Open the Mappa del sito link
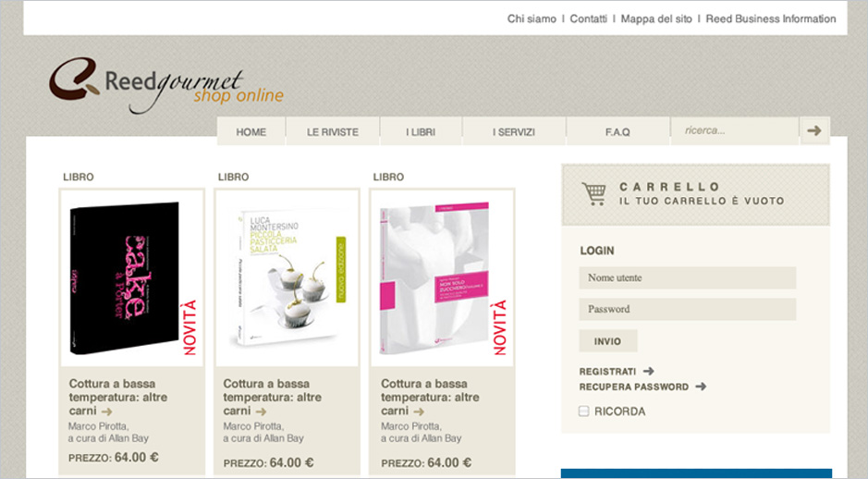 click(656, 18)
